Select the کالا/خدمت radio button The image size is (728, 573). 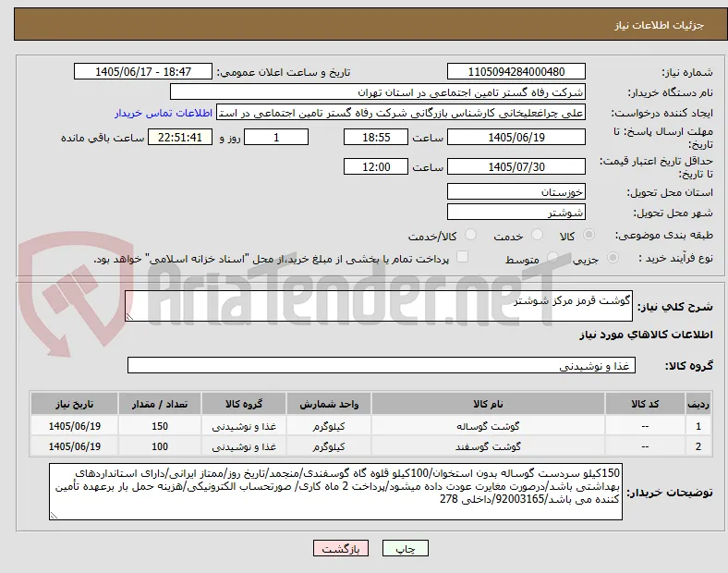[471, 235]
